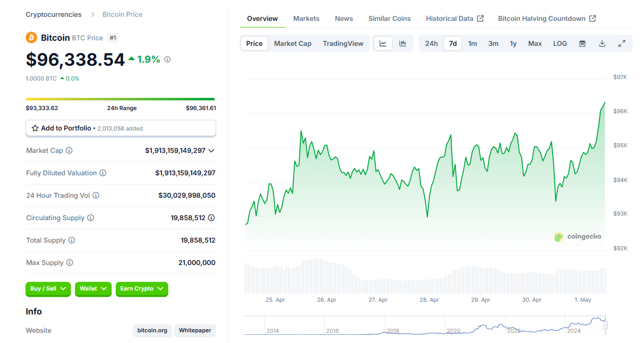Set chart range to 7d
The height and width of the screenshot is (343, 644).
point(453,43)
